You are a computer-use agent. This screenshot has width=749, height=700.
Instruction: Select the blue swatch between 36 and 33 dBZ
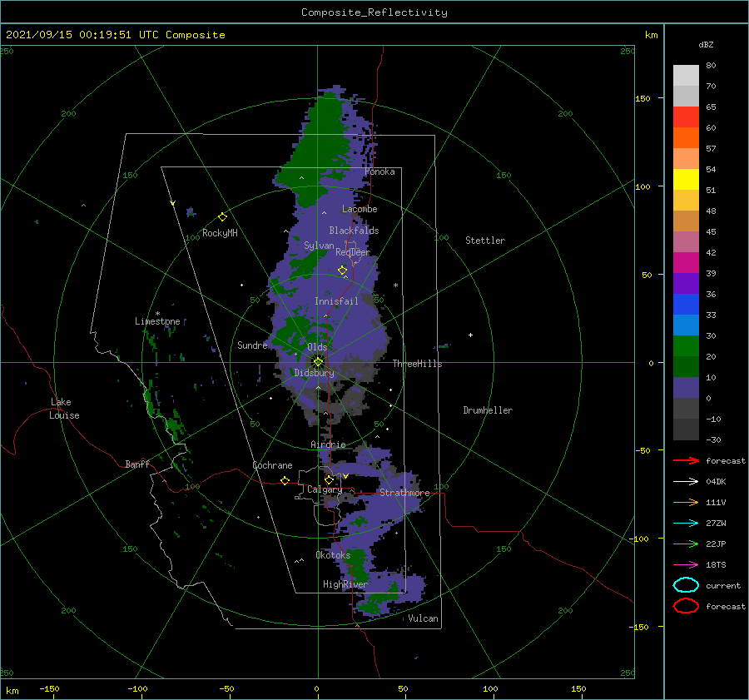click(686, 305)
